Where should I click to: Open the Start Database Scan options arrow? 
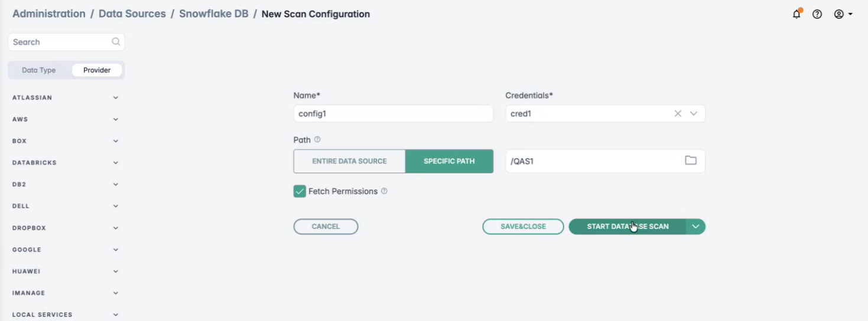695,227
